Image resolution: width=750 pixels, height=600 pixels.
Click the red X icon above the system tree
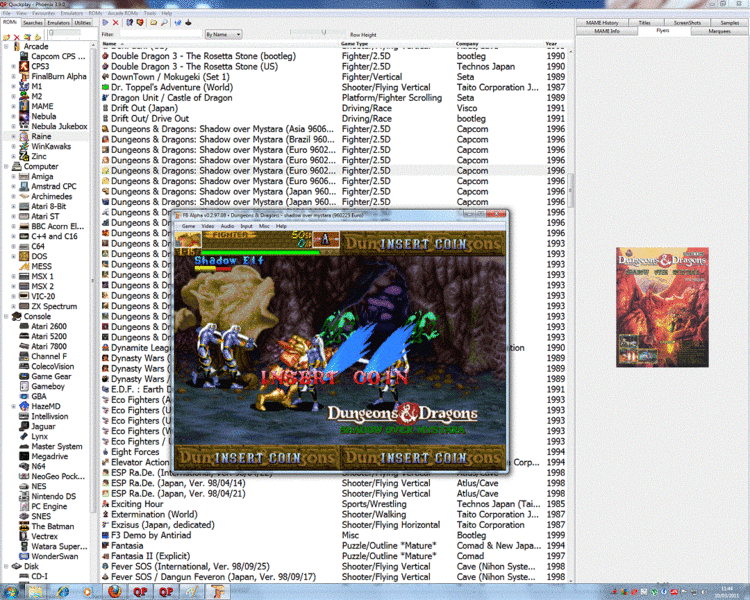click(17, 37)
